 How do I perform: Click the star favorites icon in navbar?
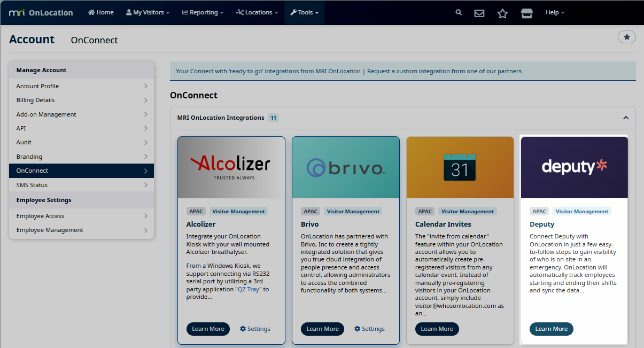click(502, 13)
